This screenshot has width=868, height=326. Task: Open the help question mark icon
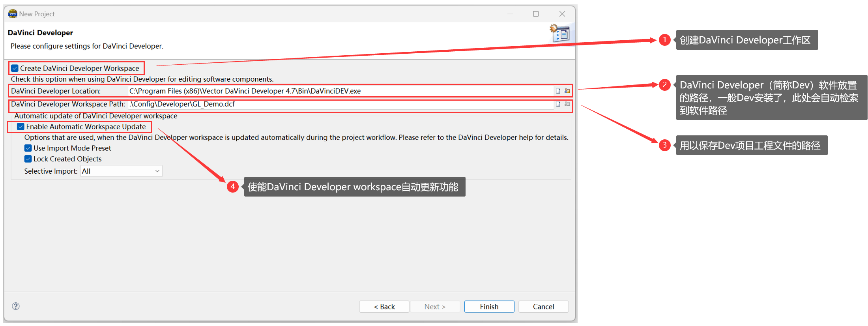click(16, 306)
